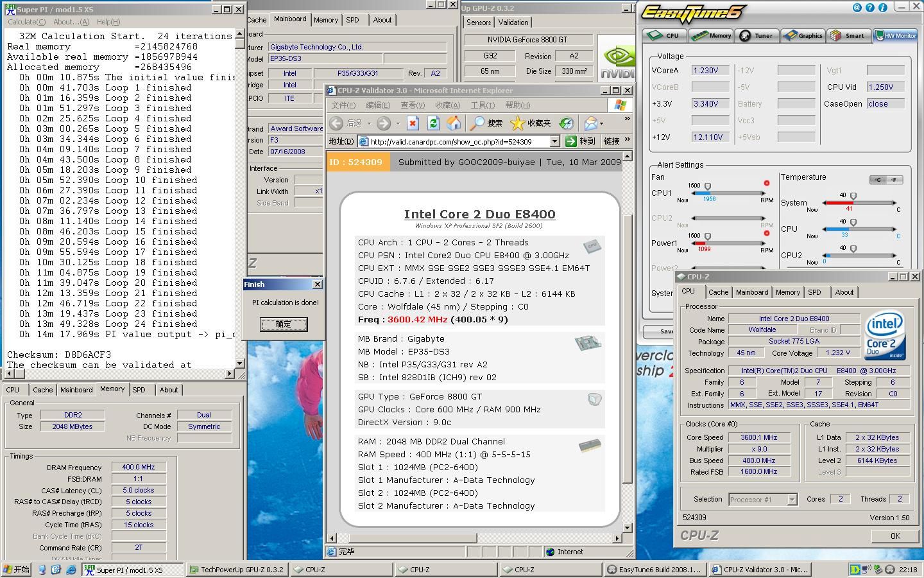Click System temperature threshold slider handle
924x578 pixels.
853,196
